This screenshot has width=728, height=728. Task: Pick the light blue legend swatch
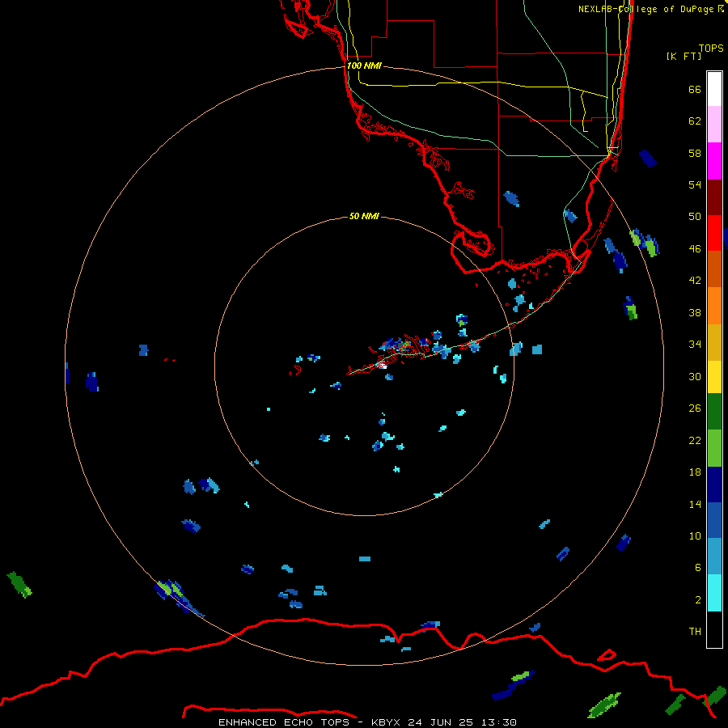point(714,557)
